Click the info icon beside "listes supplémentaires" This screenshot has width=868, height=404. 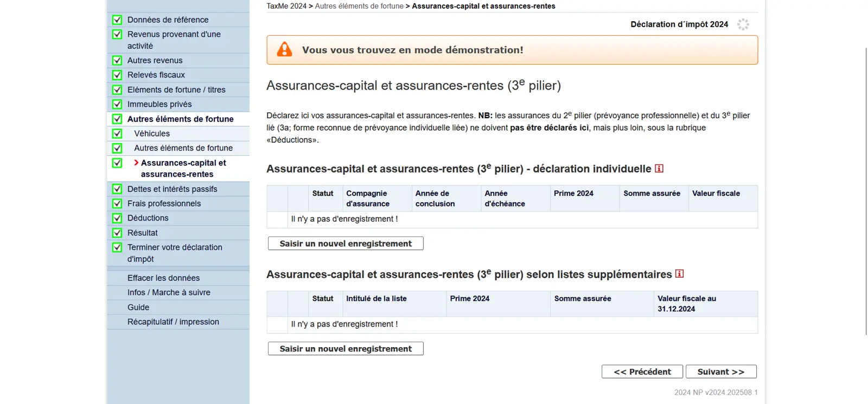point(679,274)
